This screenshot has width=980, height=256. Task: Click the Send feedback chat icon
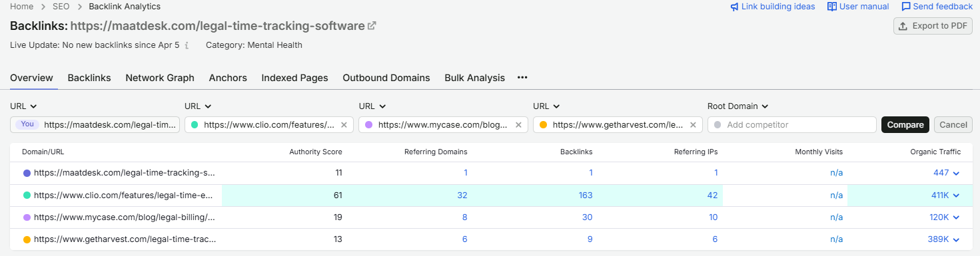(x=906, y=7)
